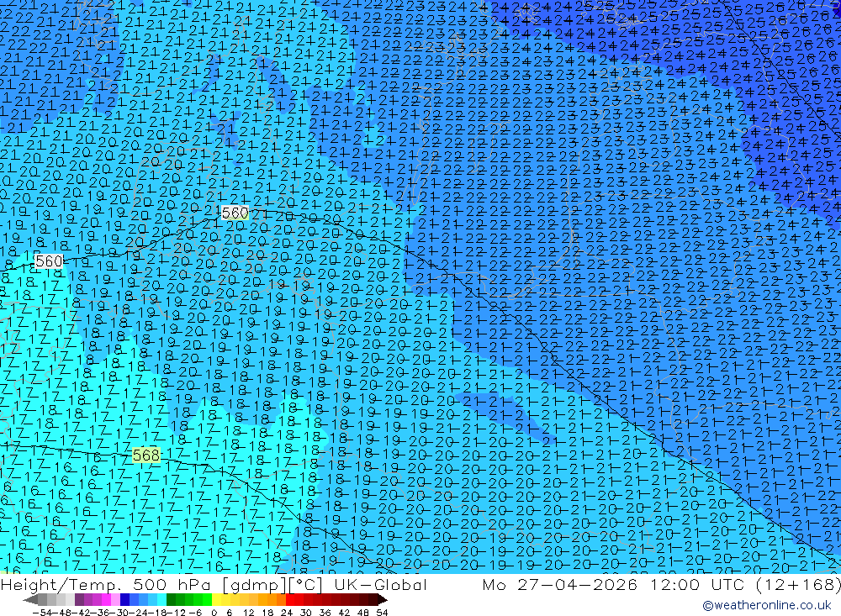Select the 560 label near the map's top center
Viewport: 841px width, 616px height.
tap(235, 213)
